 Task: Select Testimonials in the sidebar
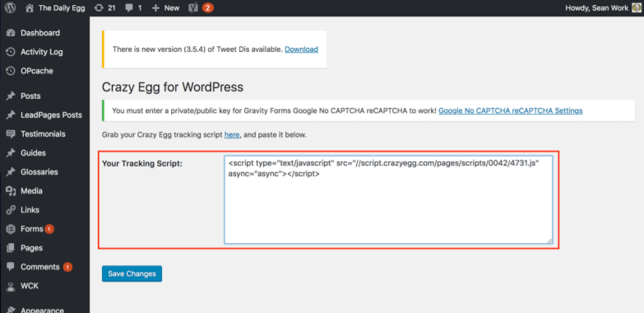click(43, 133)
